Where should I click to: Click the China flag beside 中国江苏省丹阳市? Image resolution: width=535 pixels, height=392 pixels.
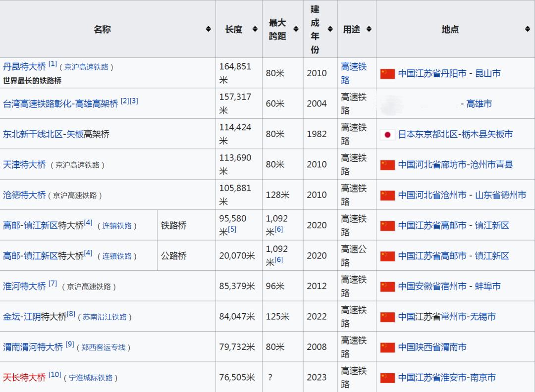(387, 74)
